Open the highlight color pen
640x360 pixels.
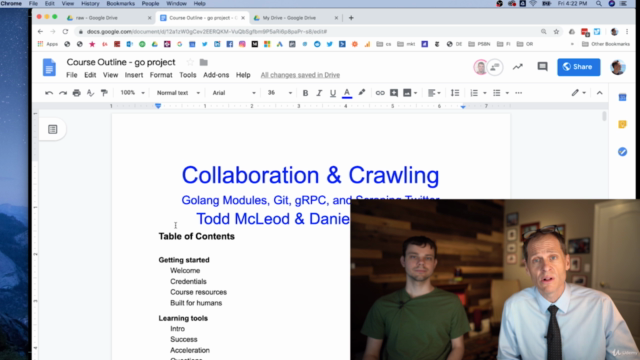coord(362,93)
